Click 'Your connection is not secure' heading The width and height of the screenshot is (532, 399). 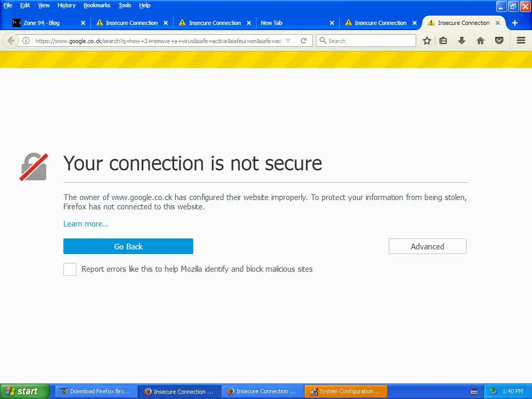click(x=192, y=163)
